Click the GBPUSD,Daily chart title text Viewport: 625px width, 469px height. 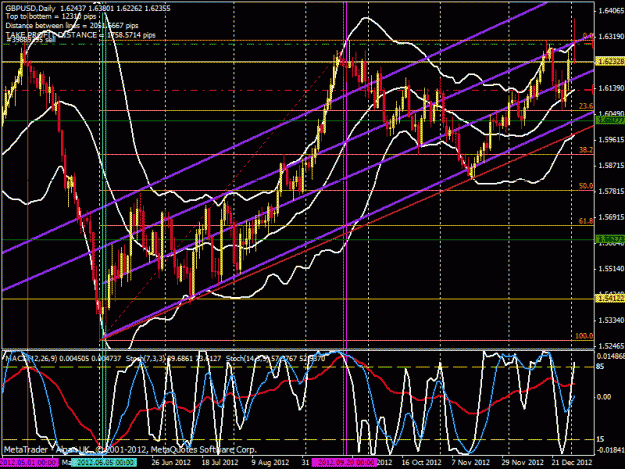coord(30,8)
